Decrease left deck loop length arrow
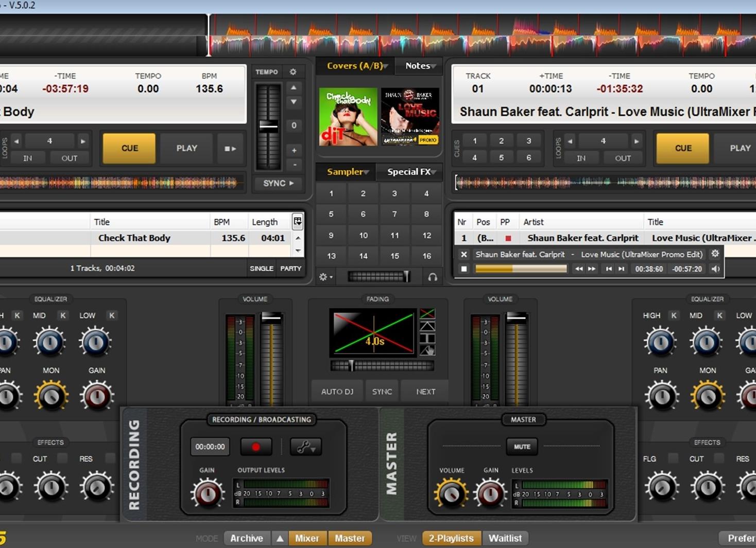 [16, 141]
